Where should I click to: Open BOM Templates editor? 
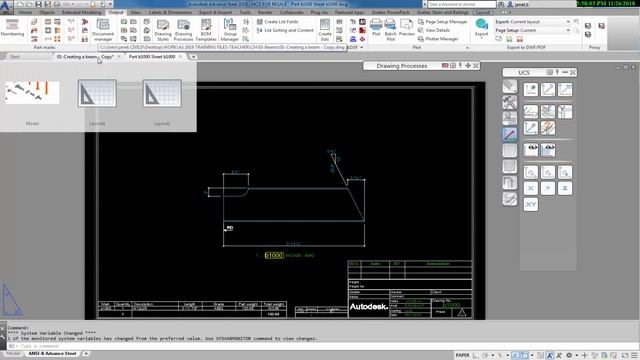(x=206, y=30)
